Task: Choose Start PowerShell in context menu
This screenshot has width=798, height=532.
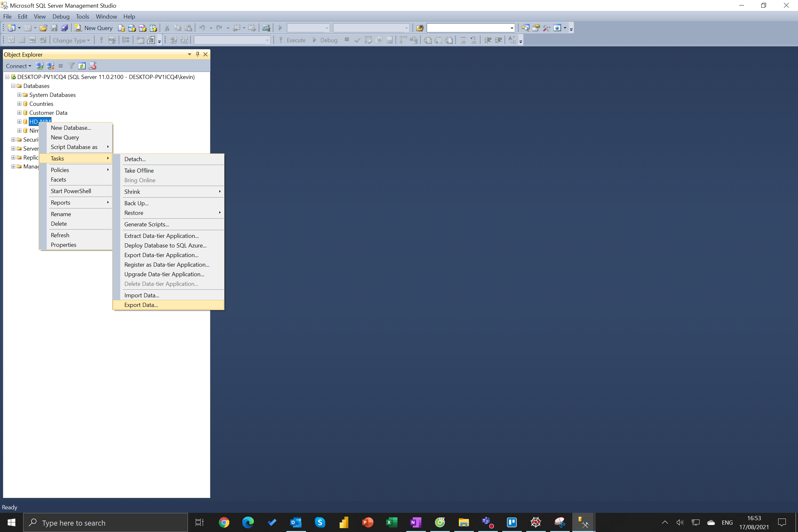Action: [x=76, y=191]
